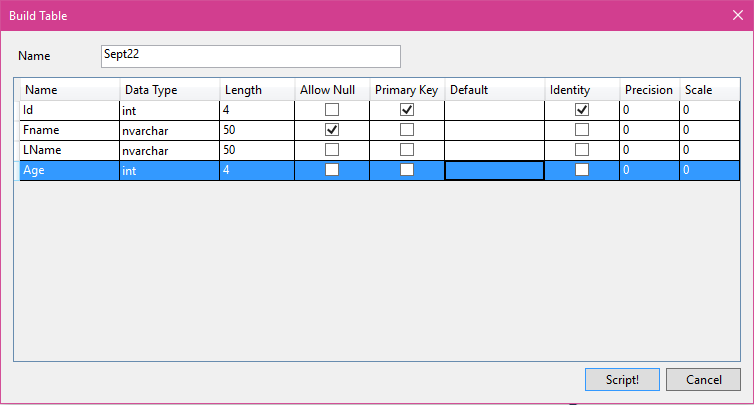The width and height of the screenshot is (754, 405).
Task: Enable Identity for Age row
Action: (582, 170)
